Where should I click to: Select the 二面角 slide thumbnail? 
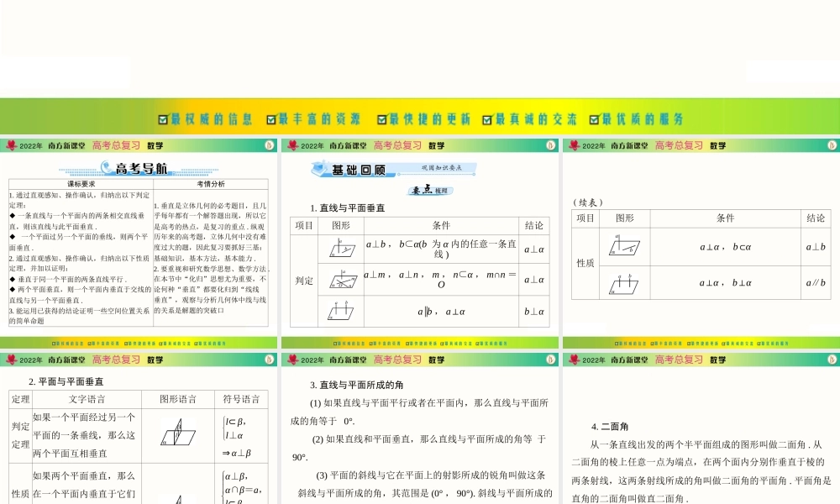[x=700, y=428]
